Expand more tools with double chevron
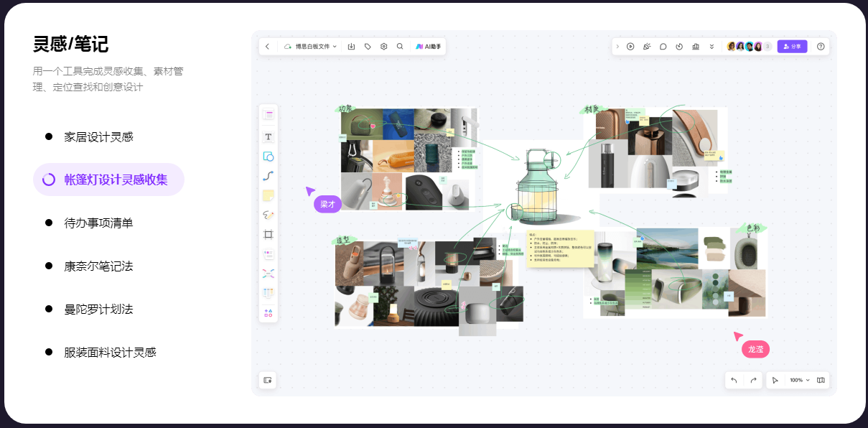This screenshot has height=428, width=868. 711,47
